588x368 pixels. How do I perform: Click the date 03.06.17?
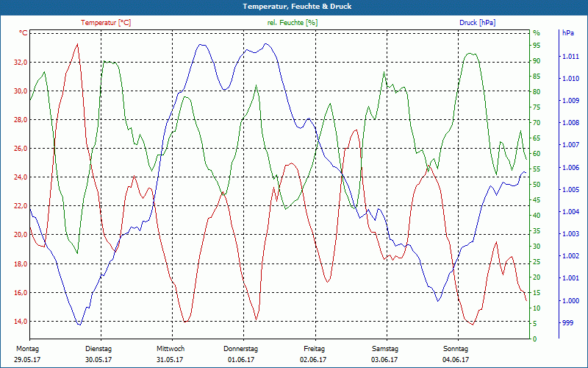tap(384, 360)
